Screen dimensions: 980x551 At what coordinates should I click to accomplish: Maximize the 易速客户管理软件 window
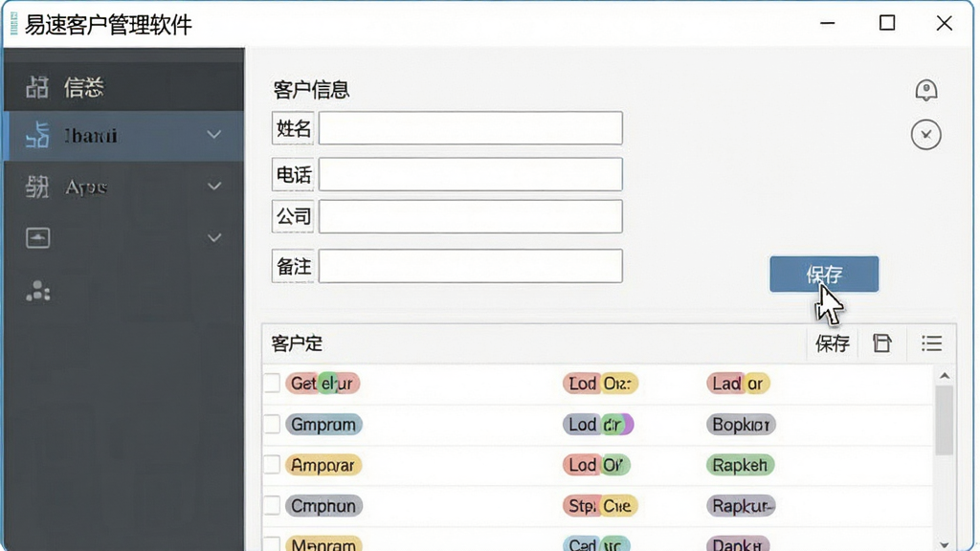(x=887, y=23)
